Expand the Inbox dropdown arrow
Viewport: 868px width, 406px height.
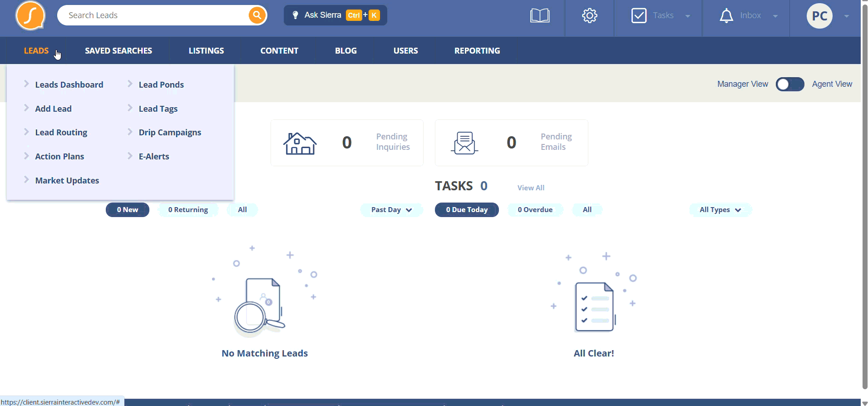coord(775,16)
